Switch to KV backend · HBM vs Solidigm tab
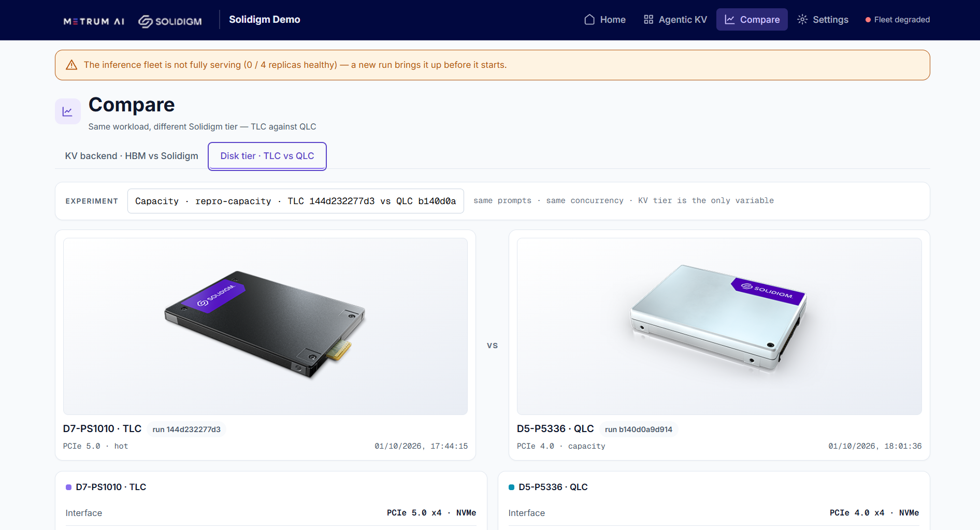 click(x=132, y=156)
